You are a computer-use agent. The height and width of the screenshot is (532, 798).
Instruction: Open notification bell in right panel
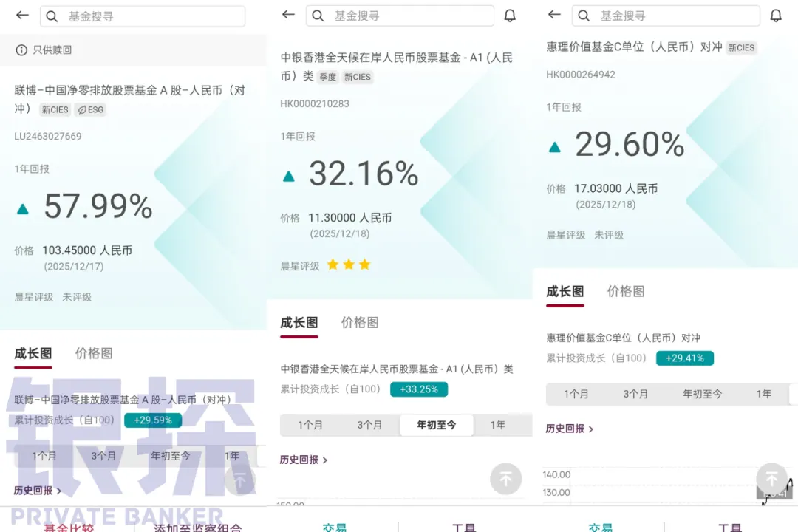776,16
